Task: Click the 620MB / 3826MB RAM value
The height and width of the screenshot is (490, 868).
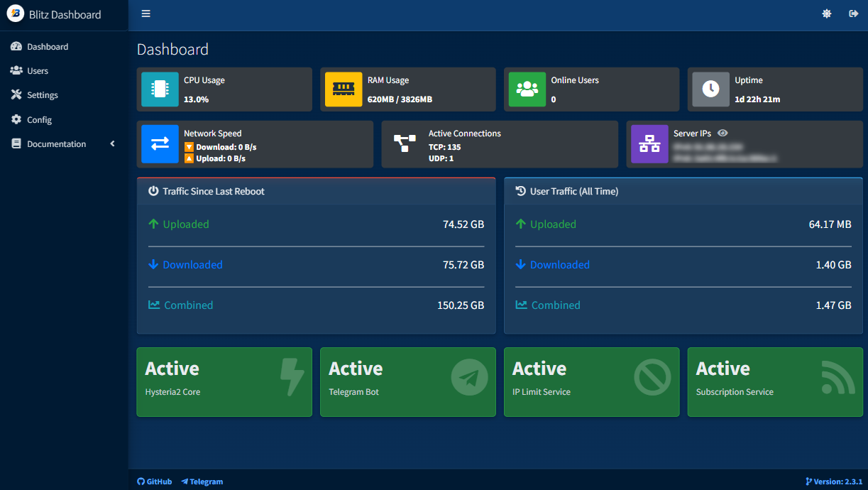Action: [x=400, y=99]
